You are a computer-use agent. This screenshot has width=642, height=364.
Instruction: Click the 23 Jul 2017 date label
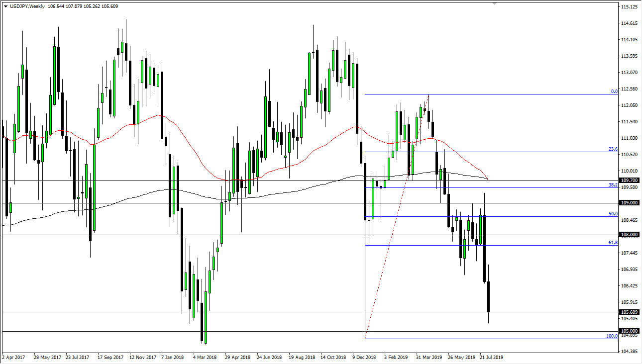pos(77,357)
